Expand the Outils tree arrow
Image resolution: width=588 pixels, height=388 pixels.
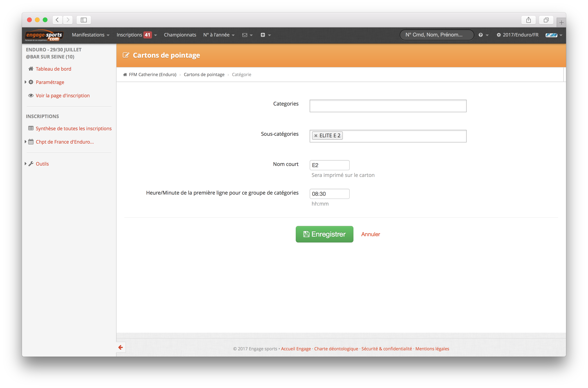tap(25, 164)
